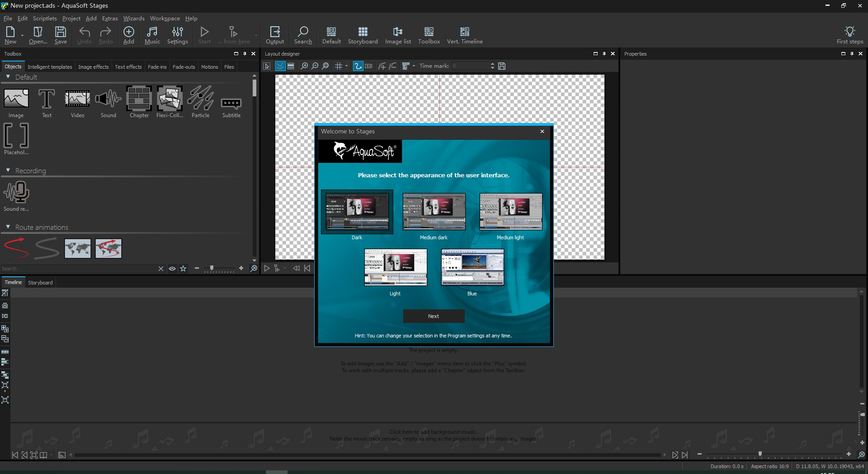This screenshot has height=474, width=868.
Task: Switch to the Storyboard tab below
Action: (40, 283)
